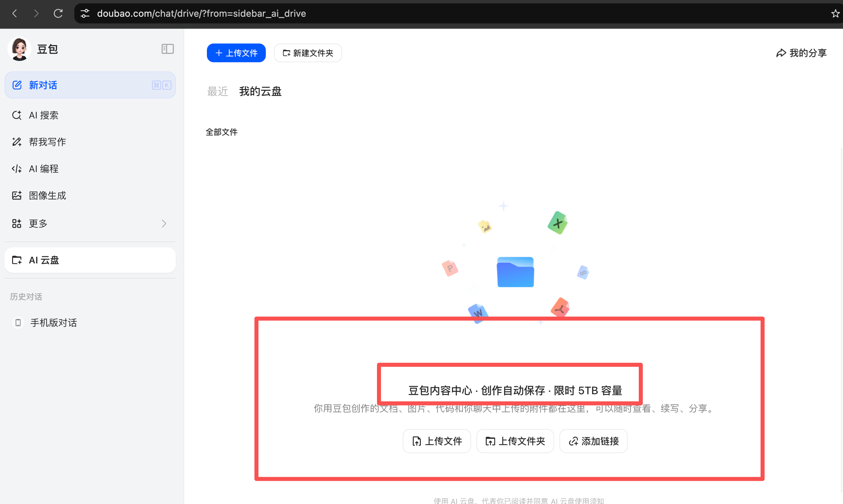Image resolution: width=843 pixels, height=504 pixels.
Task: Switch to the 最近 tab
Action: tap(217, 91)
